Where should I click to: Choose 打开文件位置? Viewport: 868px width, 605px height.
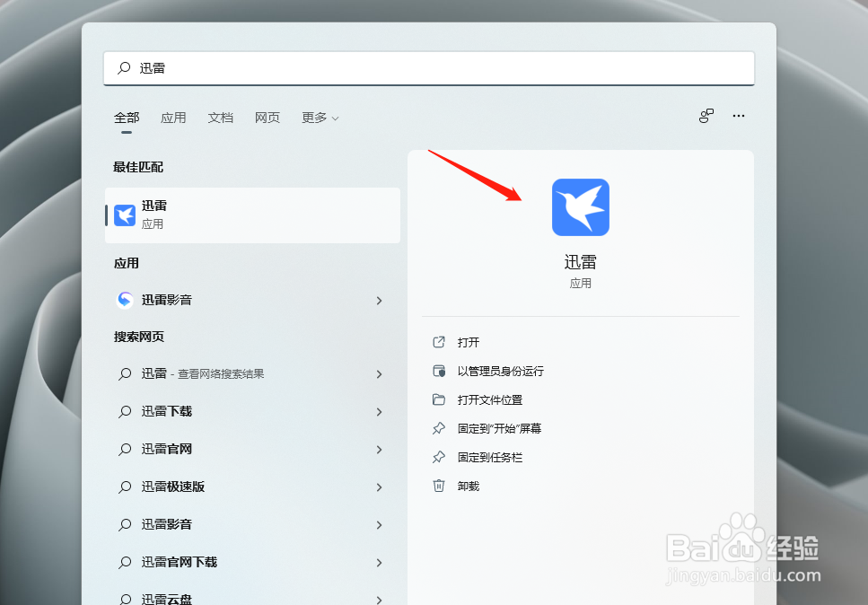490,400
